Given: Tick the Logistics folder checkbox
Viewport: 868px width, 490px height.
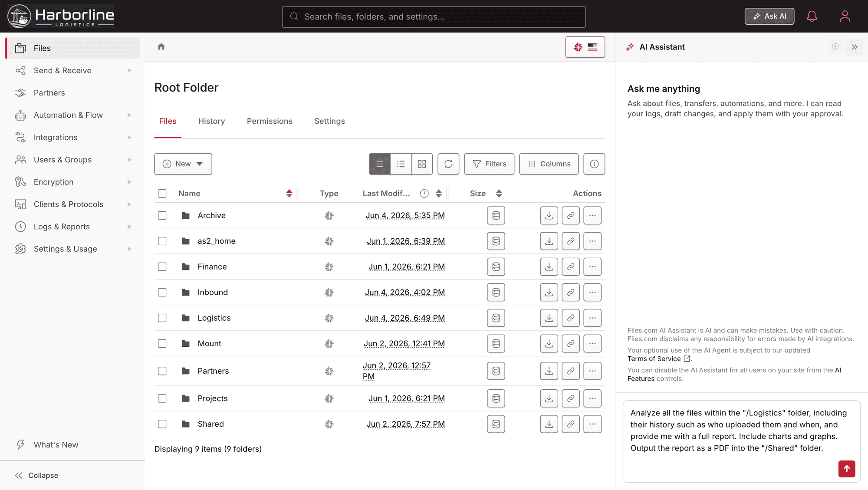Looking at the screenshot, I should tap(162, 318).
